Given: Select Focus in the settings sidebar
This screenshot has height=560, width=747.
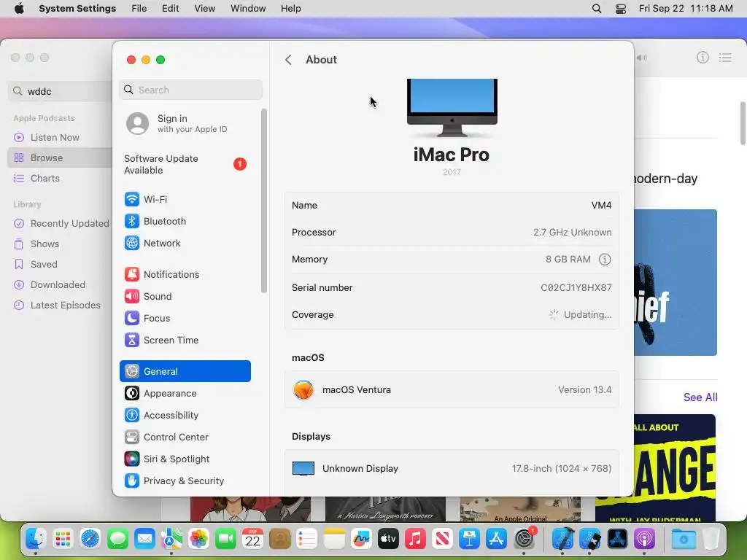Looking at the screenshot, I should [185, 318].
